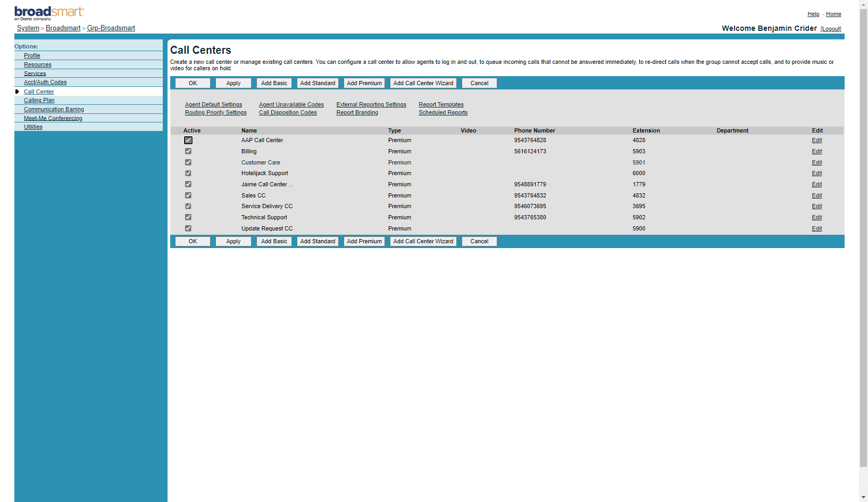Open Report Branding link
Image resolution: width=868 pixels, height=502 pixels.
coord(357,112)
